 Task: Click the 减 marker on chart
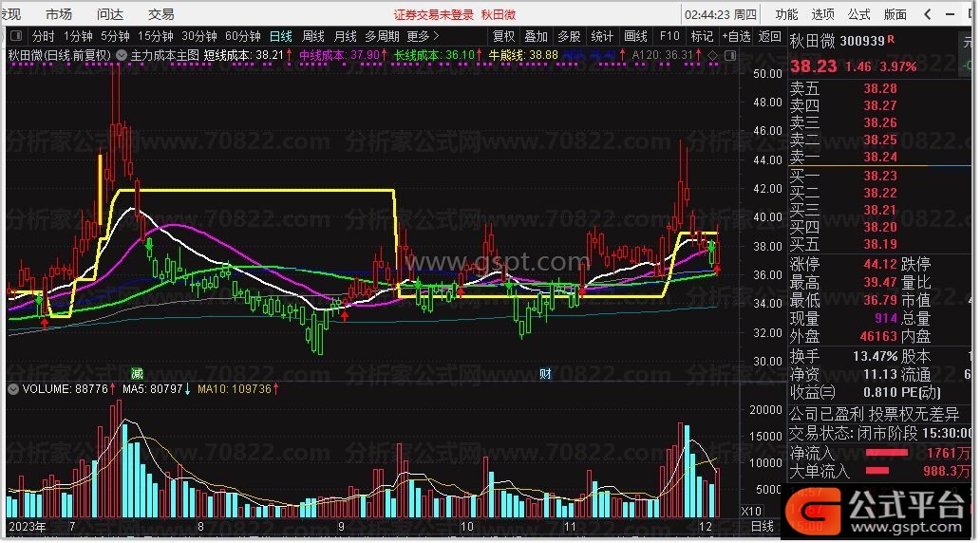coord(137,373)
